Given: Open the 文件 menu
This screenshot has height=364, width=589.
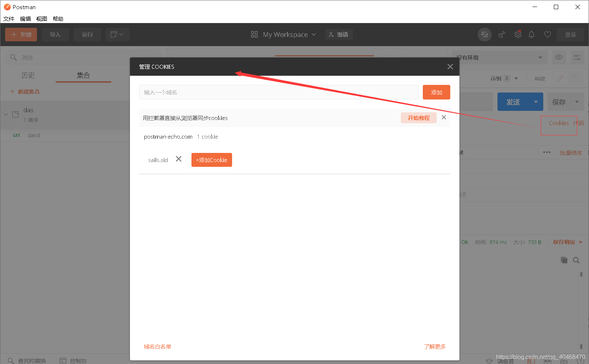Looking at the screenshot, I should [x=9, y=19].
